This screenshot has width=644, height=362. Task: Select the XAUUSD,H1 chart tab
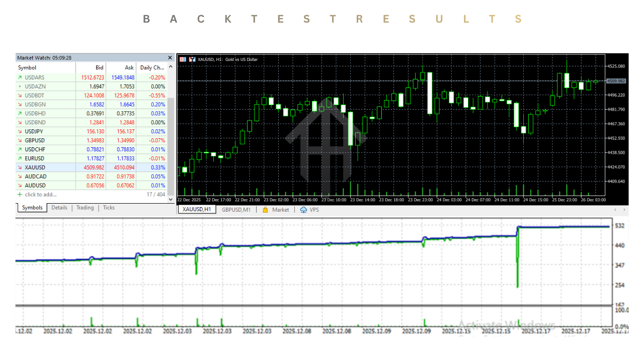coord(196,210)
